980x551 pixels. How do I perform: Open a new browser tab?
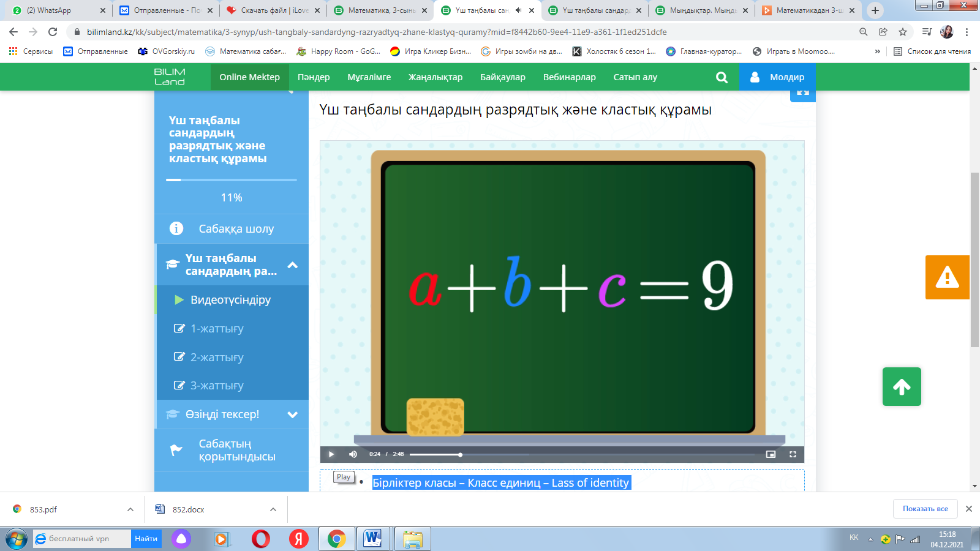pos(875,10)
